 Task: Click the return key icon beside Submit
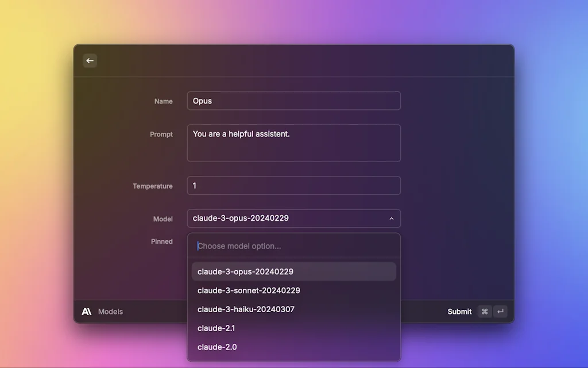pyautogui.click(x=500, y=311)
